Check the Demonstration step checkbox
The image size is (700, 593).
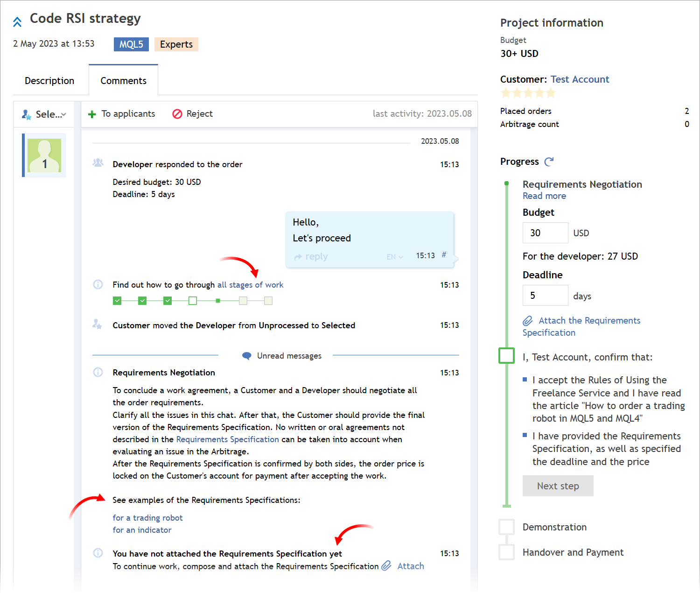point(506,526)
